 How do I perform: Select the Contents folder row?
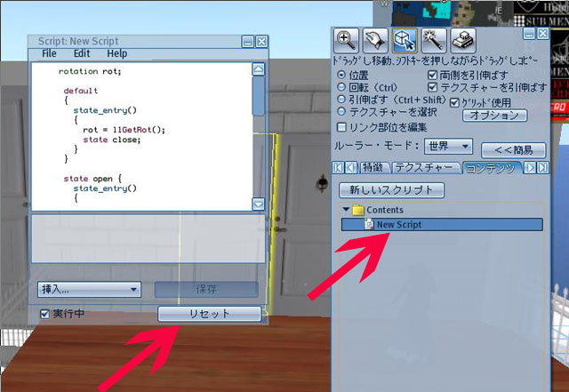(442, 210)
